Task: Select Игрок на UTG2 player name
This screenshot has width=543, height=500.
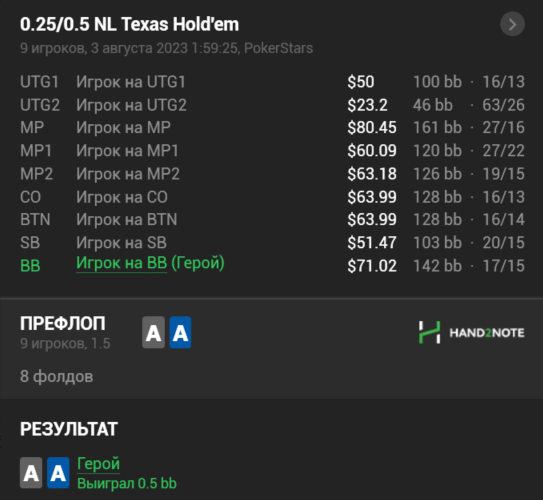Action: click(131, 105)
